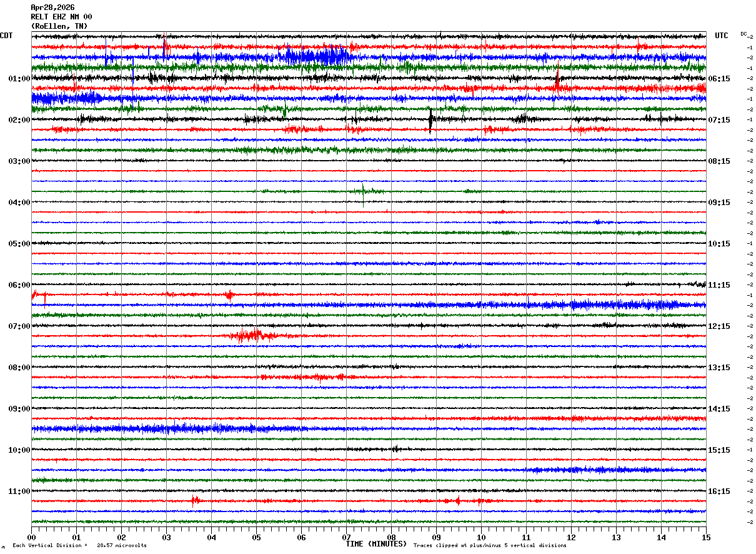Viewport: 756px width, 554px height.
Task: Click the 'Each Vertical Division' scale note
Action: (79, 546)
